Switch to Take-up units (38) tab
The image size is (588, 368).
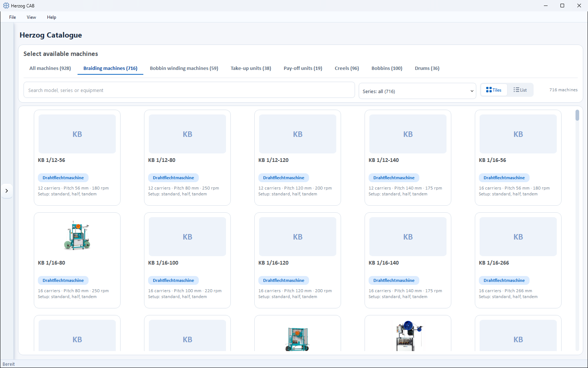251,68
